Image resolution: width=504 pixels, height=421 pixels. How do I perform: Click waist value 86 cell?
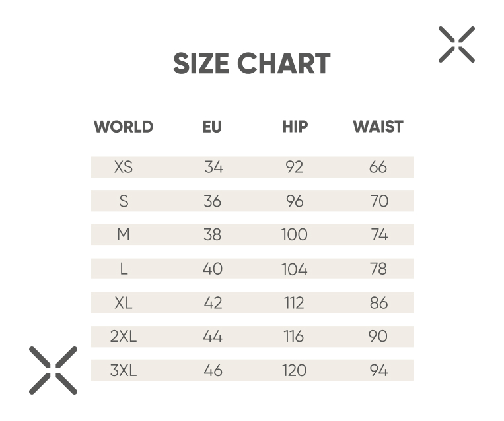[378, 303]
